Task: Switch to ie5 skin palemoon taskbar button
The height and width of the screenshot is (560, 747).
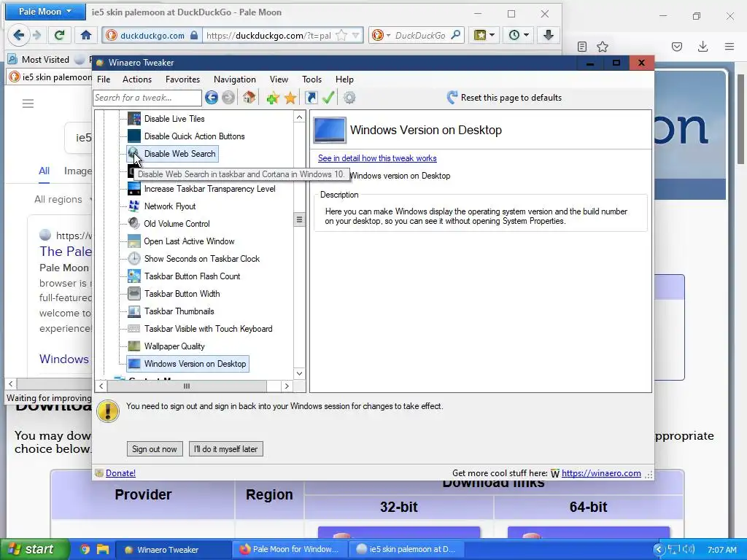Action: click(406, 549)
